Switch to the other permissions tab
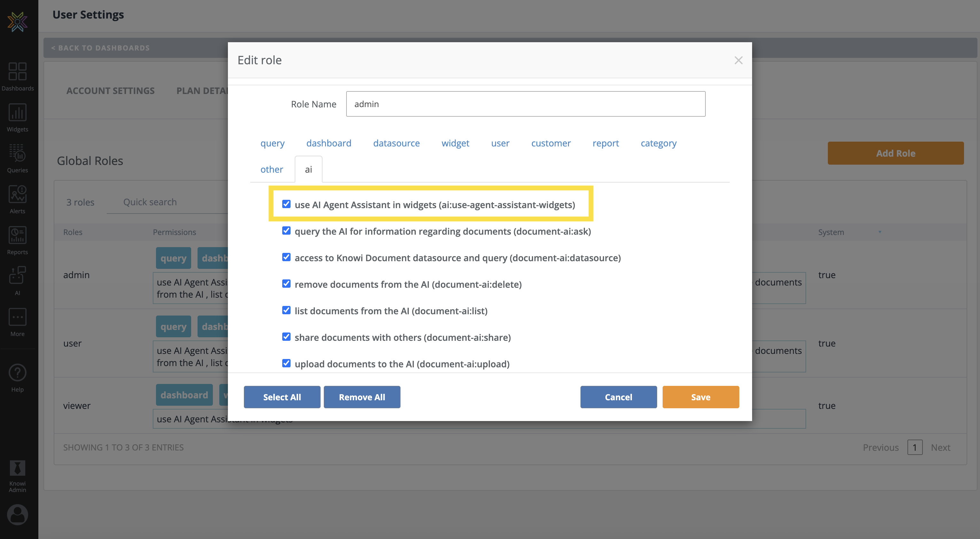Screen dimensions: 980x539 [272, 169]
